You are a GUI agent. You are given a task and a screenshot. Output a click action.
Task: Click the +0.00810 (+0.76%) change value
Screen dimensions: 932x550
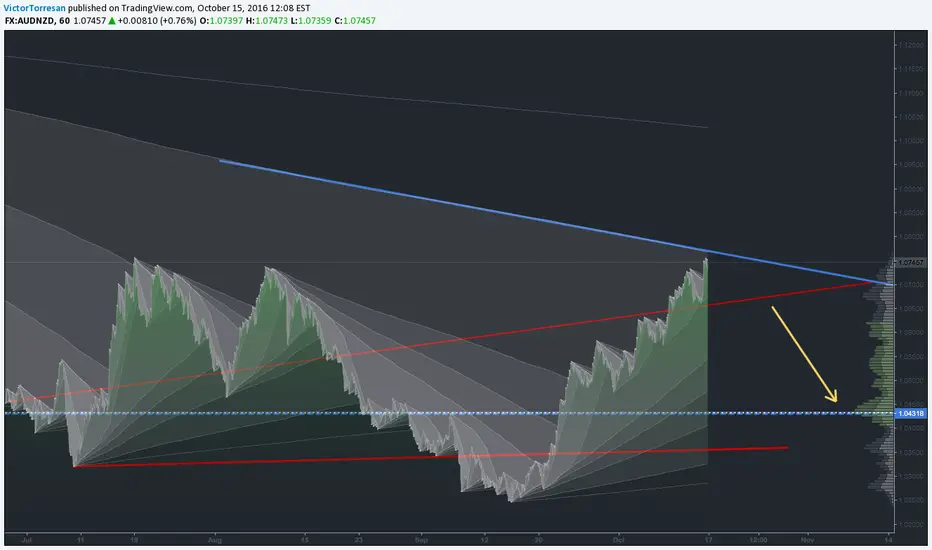tap(156, 20)
